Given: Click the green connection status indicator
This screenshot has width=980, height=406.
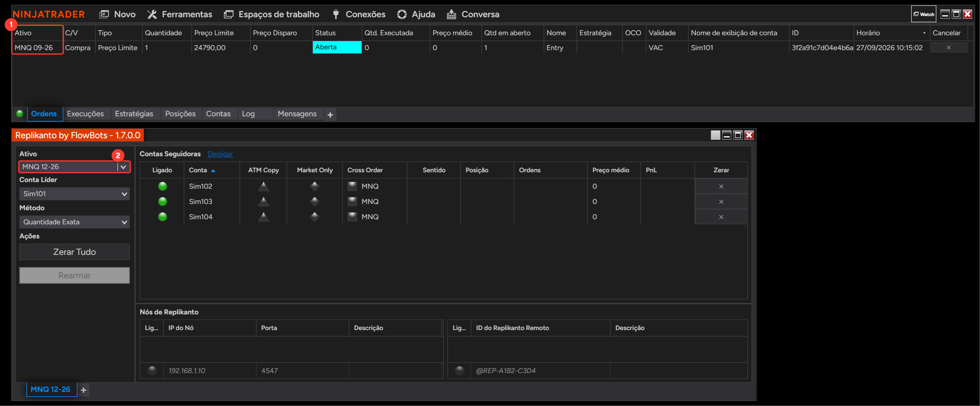Looking at the screenshot, I should [20, 114].
